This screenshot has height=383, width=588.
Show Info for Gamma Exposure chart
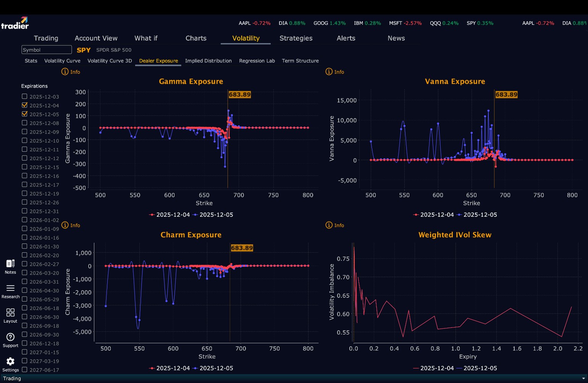(x=71, y=72)
